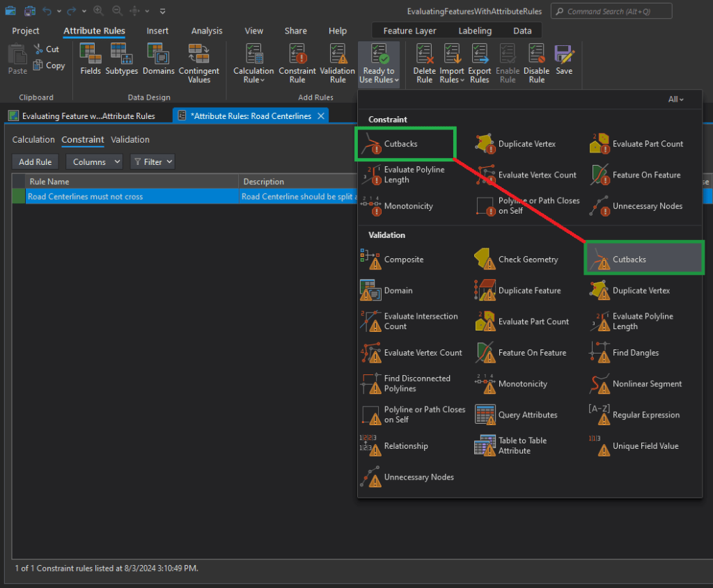
Task: Open the Filter dropdown
Action: click(x=152, y=162)
